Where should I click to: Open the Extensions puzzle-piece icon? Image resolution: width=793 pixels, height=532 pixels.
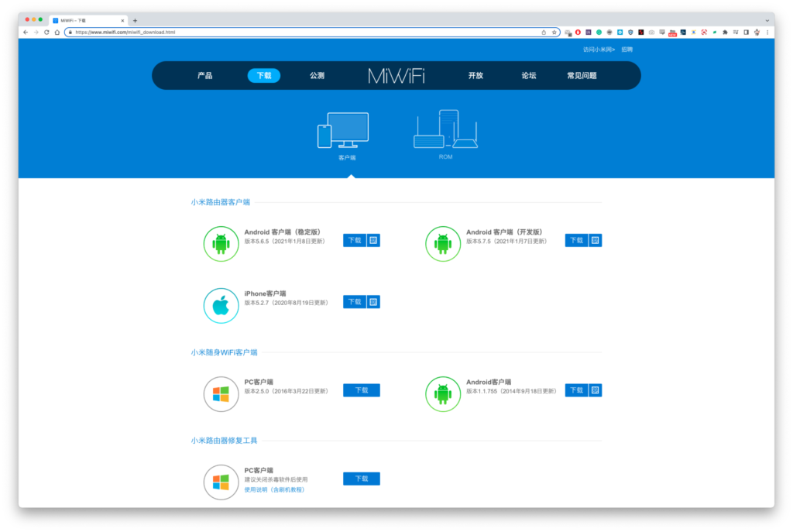(x=725, y=33)
